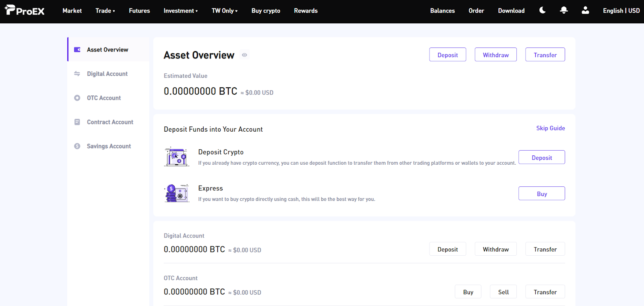Click Transfer button in Asset Overview header

point(545,55)
